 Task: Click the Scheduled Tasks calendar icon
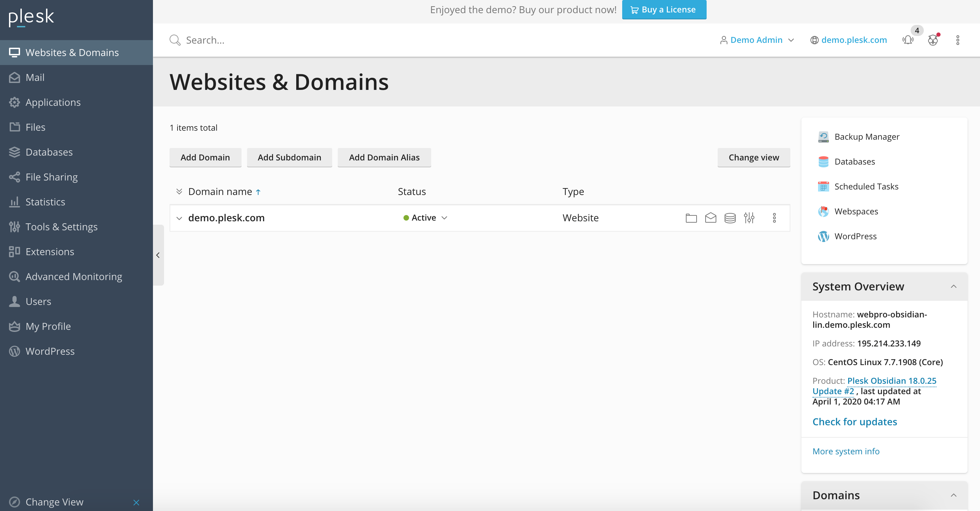point(823,187)
